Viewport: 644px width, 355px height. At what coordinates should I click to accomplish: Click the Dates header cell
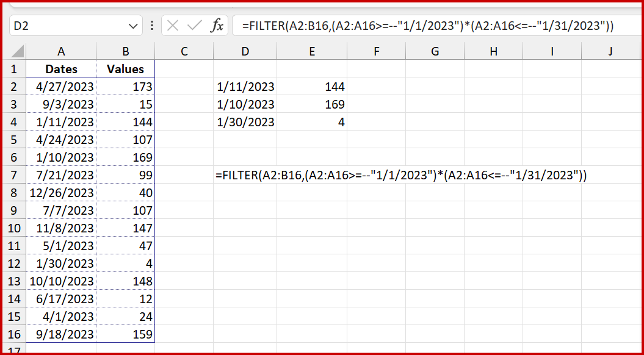(x=61, y=69)
